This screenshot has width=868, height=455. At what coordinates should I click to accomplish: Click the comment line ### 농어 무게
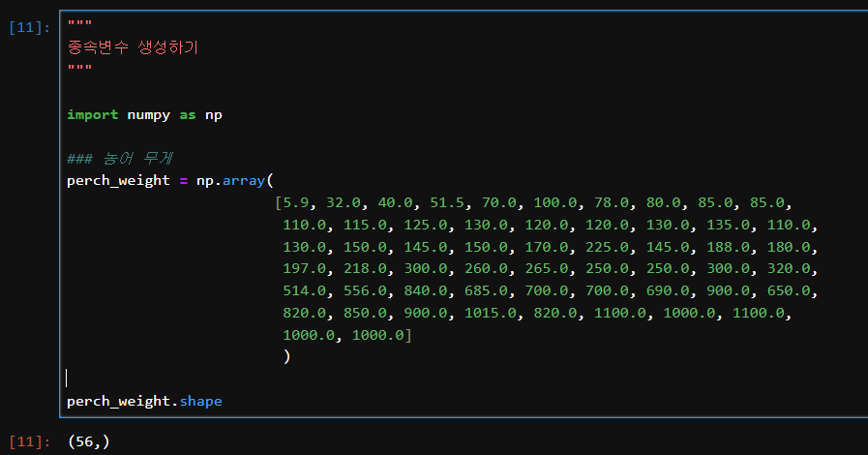tap(120, 159)
